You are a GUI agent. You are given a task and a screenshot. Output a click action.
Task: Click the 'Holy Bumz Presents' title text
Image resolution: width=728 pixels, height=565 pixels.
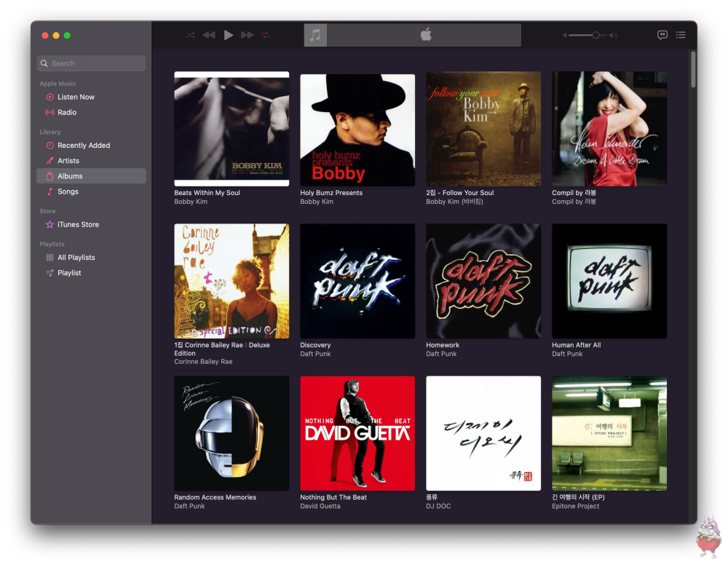click(x=331, y=193)
